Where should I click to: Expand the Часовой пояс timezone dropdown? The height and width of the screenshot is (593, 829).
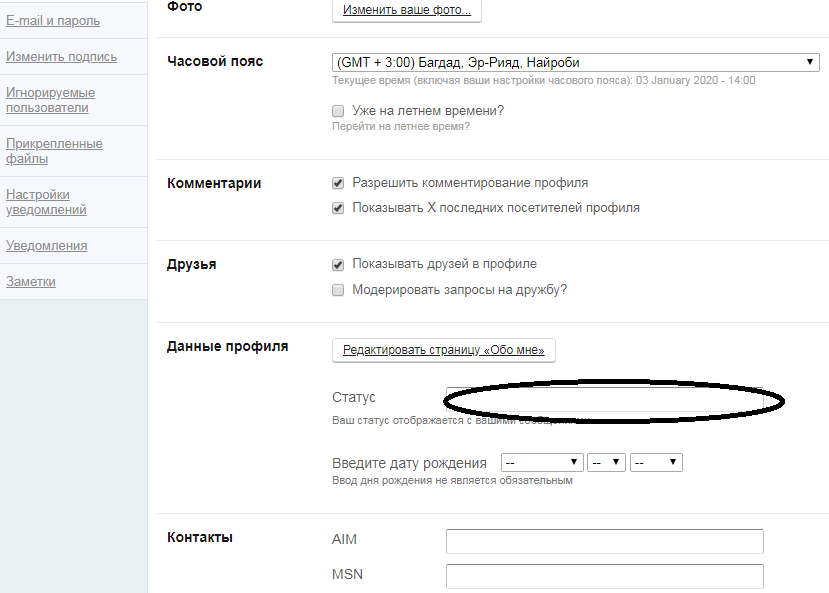pyautogui.click(x=576, y=62)
